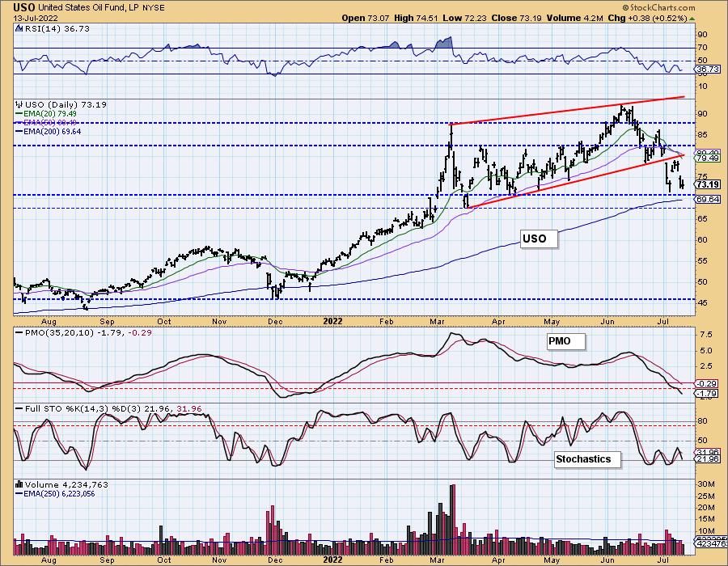The image size is (728, 566).
Task: Click the 73.19 last price tag on right axis
Action: [x=708, y=184]
